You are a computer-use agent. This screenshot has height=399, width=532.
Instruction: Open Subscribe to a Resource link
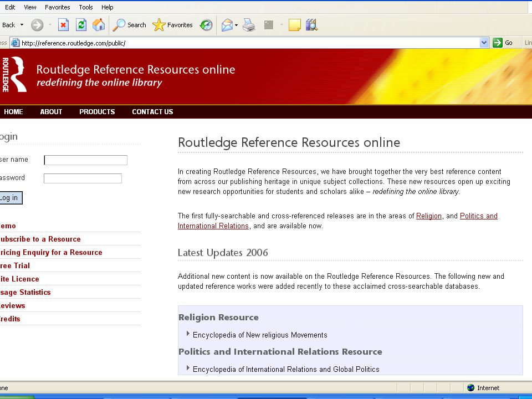[x=40, y=239]
